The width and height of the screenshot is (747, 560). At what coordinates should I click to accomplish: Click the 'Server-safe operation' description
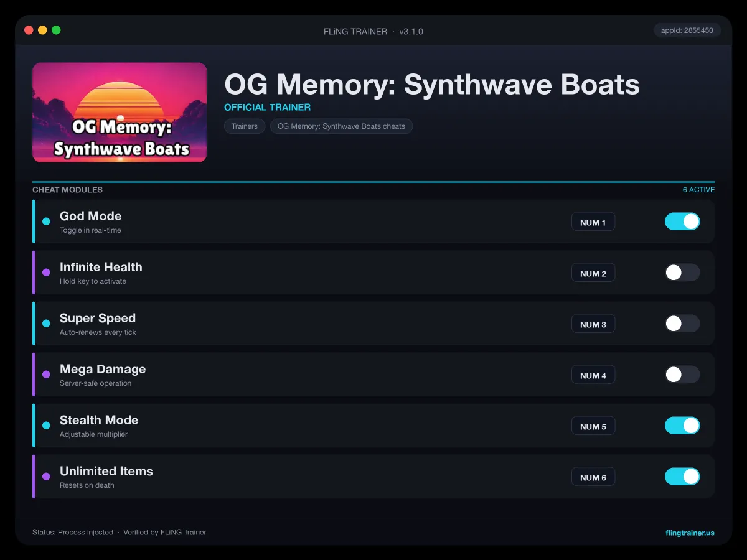tap(95, 383)
